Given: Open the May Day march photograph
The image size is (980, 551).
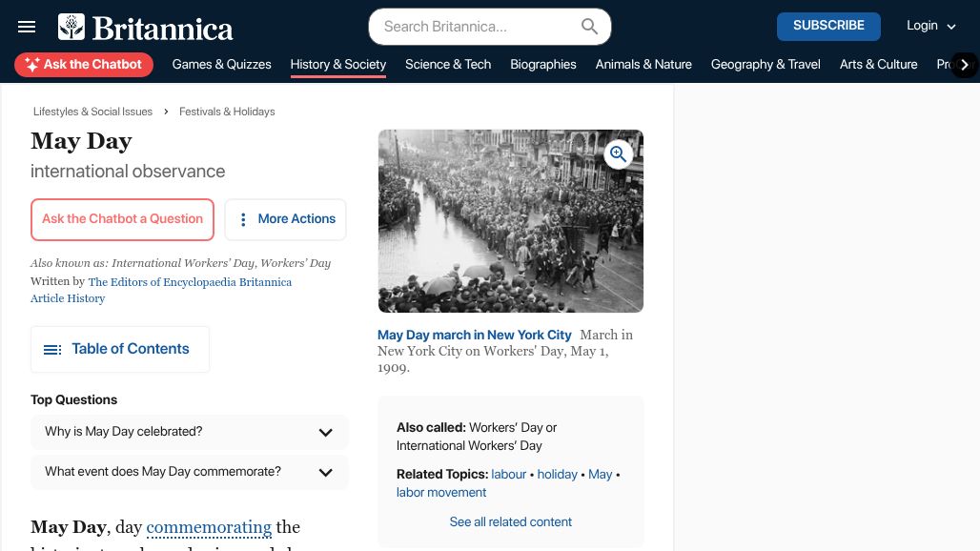Looking at the screenshot, I should tap(510, 221).
